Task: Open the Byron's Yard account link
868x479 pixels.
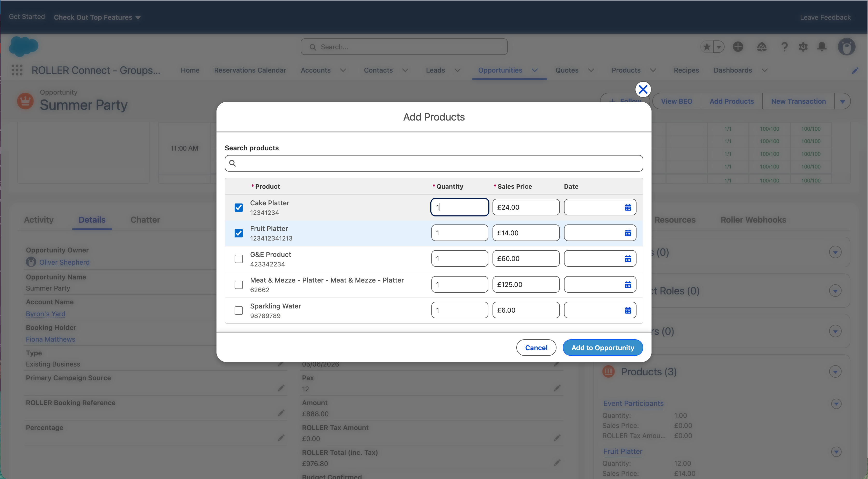Action: [46, 314]
